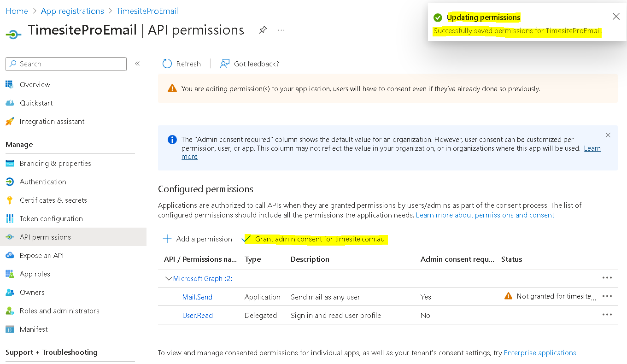Focus the sidebar Search field

coord(69,64)
